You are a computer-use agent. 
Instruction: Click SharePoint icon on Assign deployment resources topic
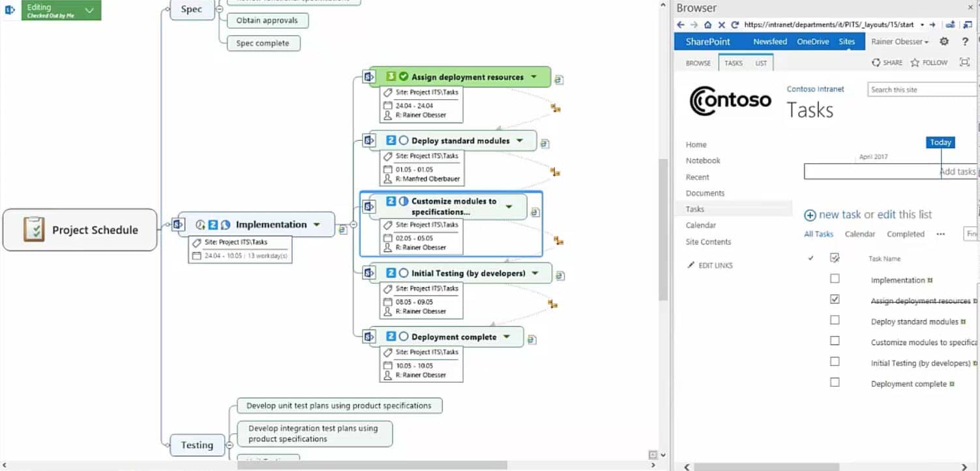[x=368, y=77]
